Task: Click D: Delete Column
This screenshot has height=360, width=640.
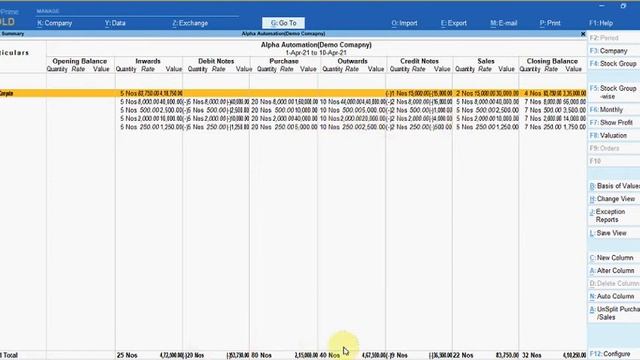Action: point(613,283)
